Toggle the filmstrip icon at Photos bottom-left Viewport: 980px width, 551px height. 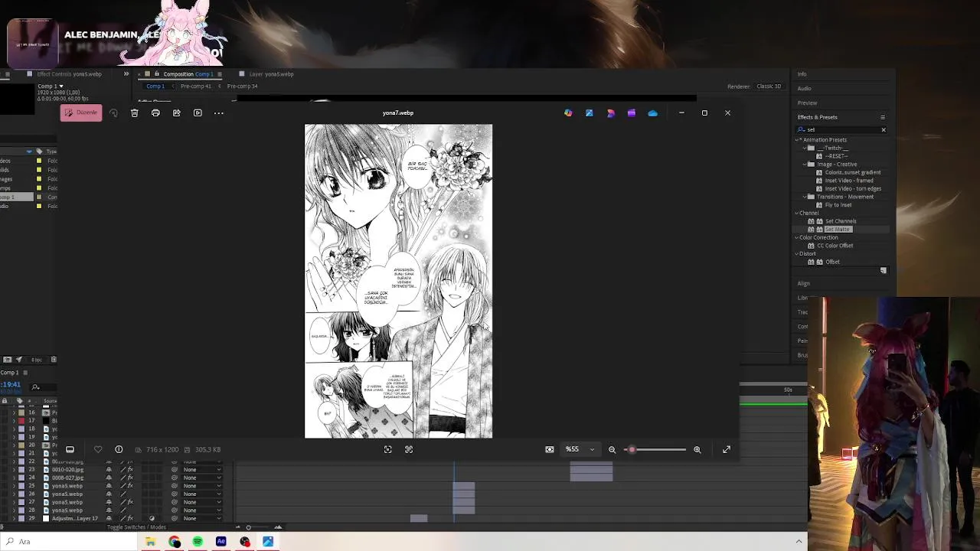pos(70,449)
